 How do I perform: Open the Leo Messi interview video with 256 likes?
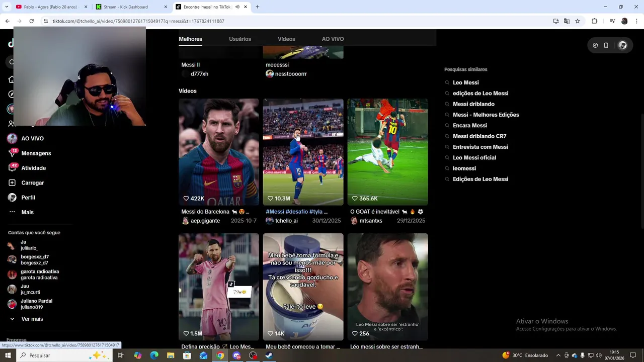pos(387,287)
